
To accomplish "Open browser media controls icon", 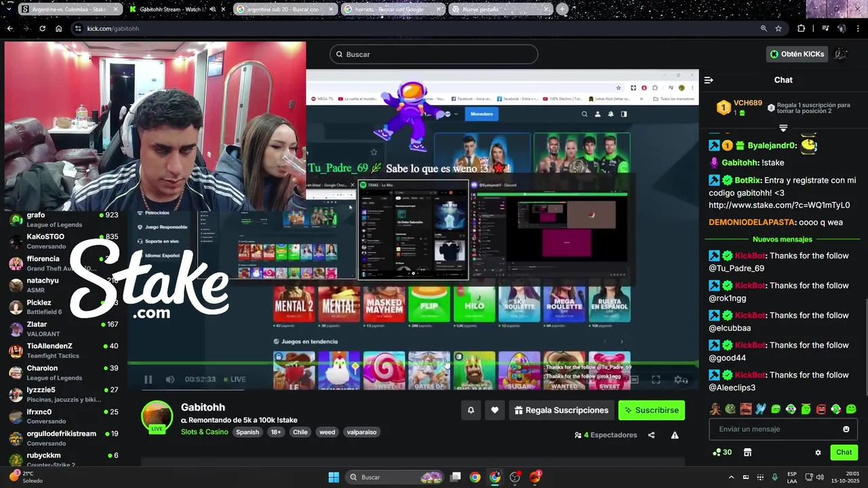I will 825,28.
